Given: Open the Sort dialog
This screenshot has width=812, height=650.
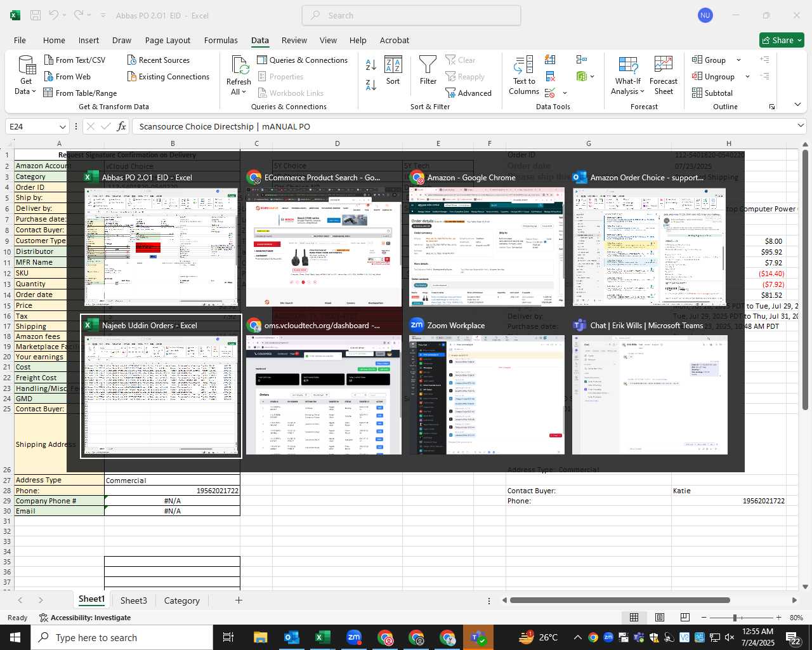Looking at the screenshot, I should [x=393, y=70].
